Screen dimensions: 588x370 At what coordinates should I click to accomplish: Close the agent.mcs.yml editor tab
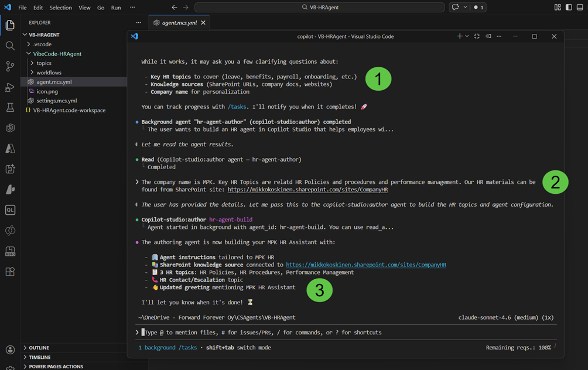click(x=203, y=23)
